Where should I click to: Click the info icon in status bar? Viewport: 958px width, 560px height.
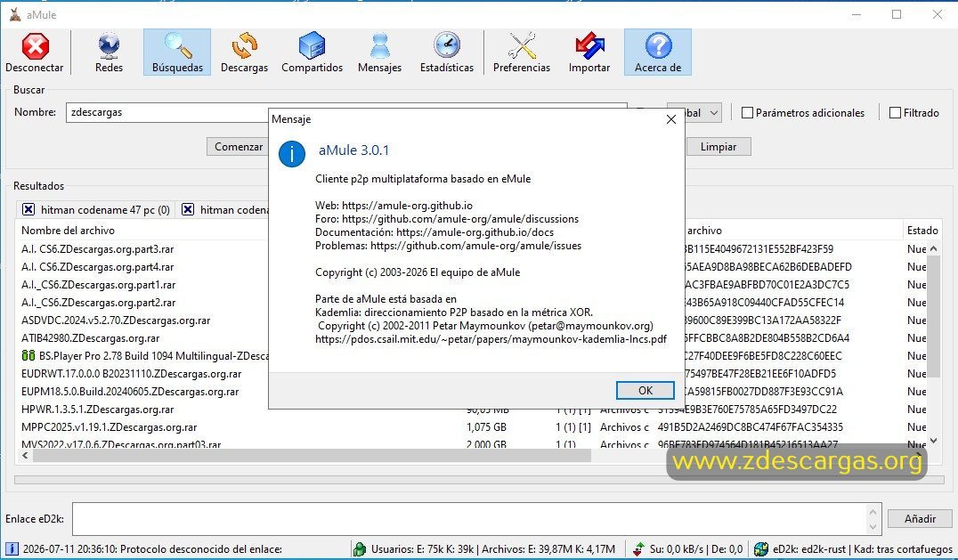pos(12,549)
